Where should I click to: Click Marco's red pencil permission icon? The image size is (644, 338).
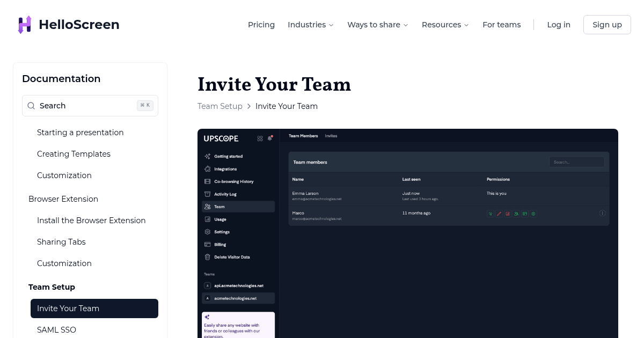(499, 214)
